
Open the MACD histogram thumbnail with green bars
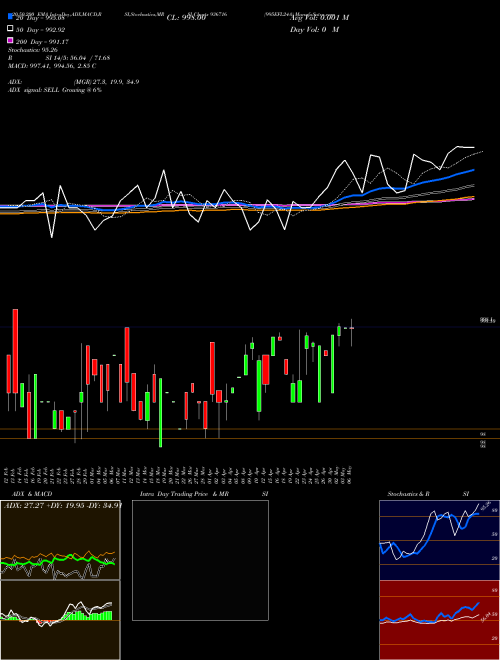[x=60, y=620]
